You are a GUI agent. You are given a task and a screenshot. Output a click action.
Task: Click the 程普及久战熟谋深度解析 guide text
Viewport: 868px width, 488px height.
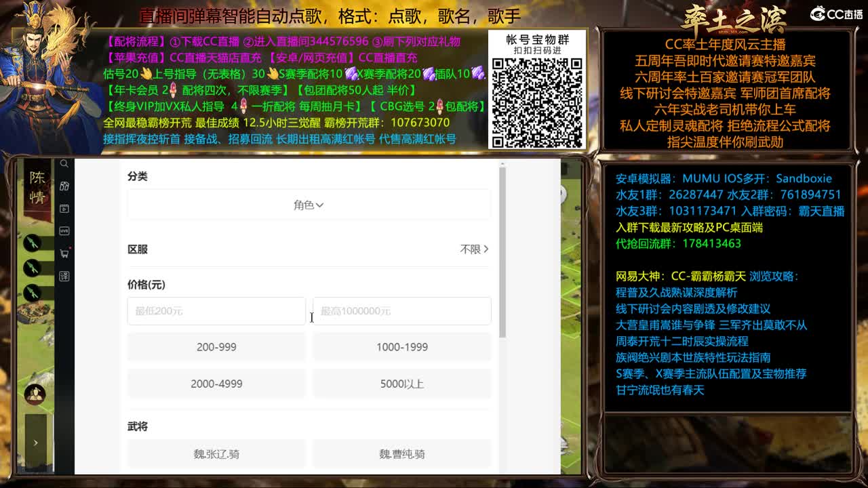click(x=676, y=292)
